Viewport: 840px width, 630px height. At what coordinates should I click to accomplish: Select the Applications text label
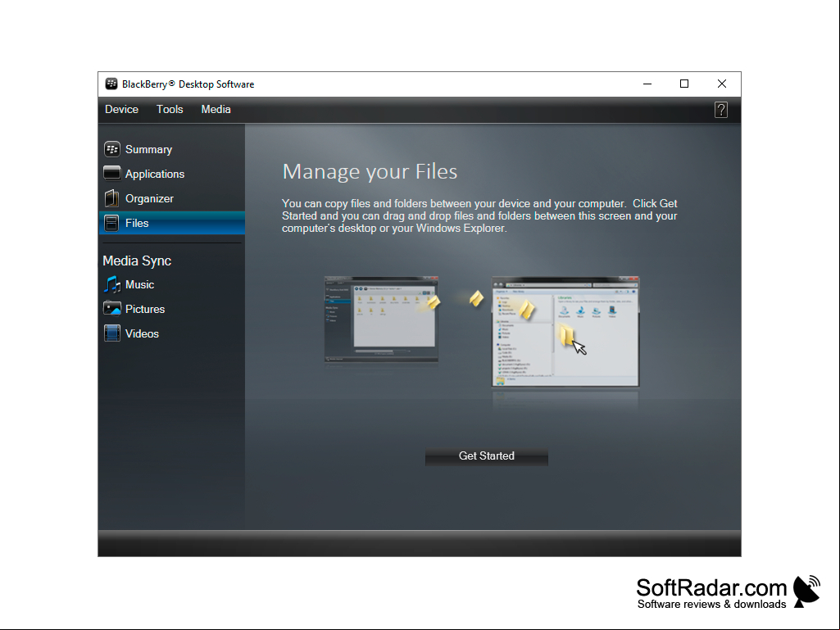pyautogui.click(x=155, y=174)
